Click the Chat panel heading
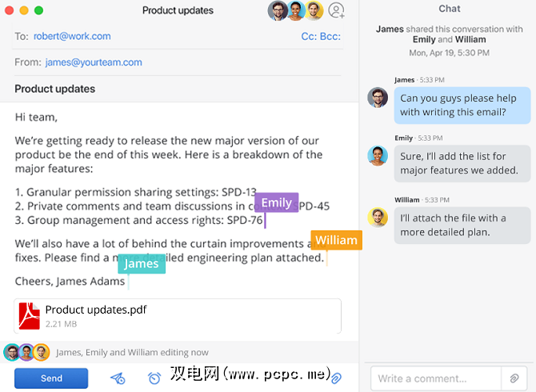Image resolution: width=536 pixels, height=392 pixels. 449,9
